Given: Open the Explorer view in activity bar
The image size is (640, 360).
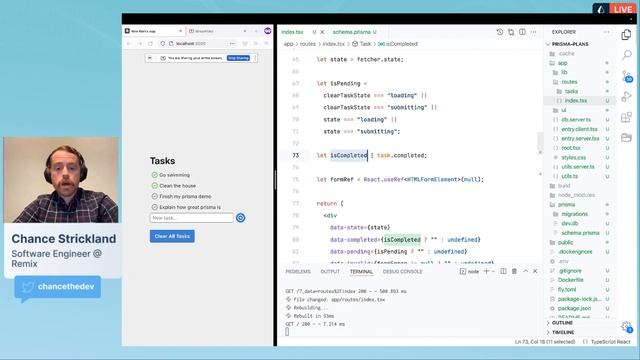Looking at the screenshot, I should click(x=626, y=35).
